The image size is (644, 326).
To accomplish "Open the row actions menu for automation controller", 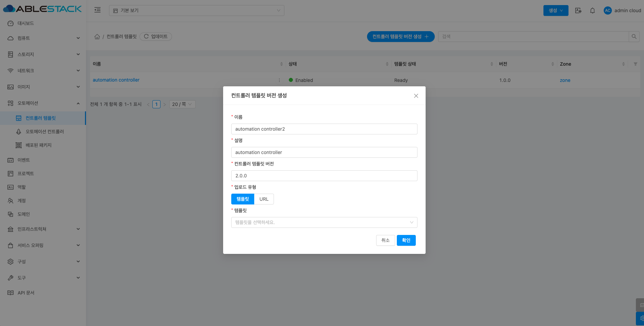I will point(279,80).
